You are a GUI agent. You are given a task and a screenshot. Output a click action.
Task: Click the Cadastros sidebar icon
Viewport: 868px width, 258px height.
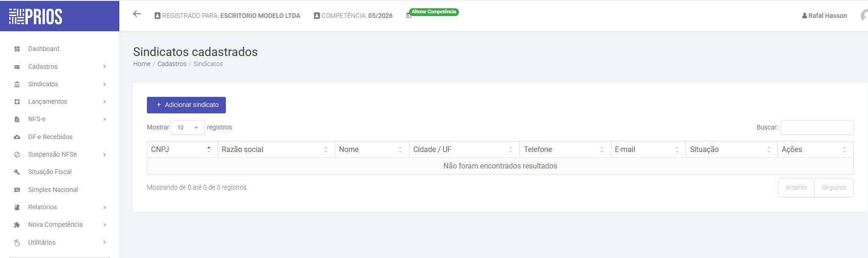[x=17, y=67]
